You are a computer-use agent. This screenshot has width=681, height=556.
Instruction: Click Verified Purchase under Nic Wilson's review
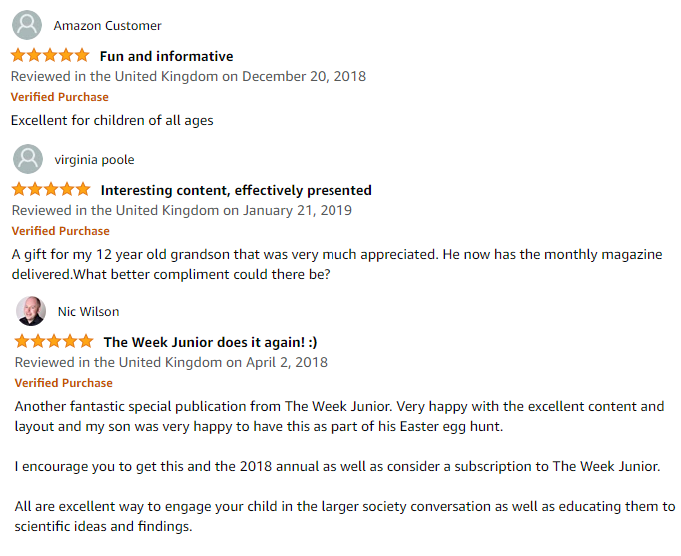[x=63, y=383]
